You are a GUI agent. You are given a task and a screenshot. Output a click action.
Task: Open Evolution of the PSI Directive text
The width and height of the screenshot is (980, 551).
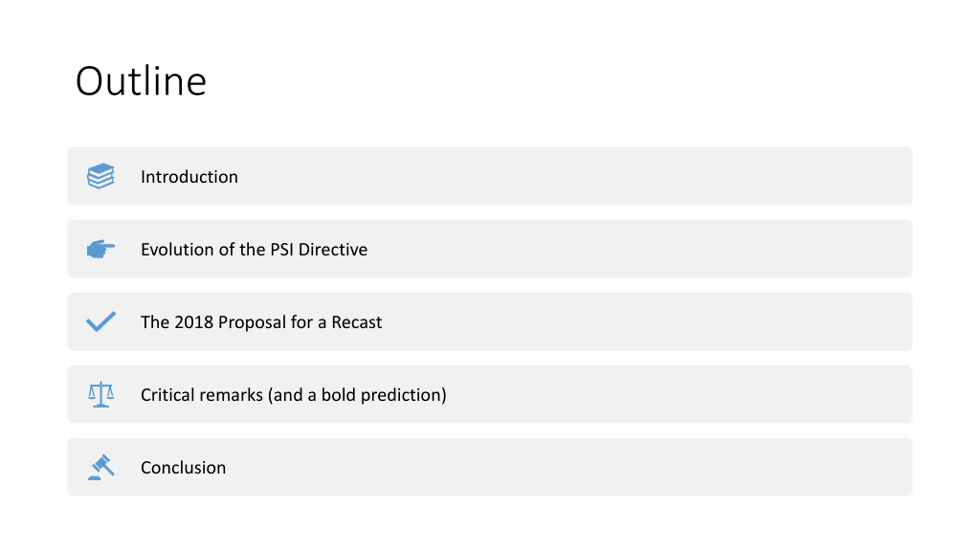254,249
